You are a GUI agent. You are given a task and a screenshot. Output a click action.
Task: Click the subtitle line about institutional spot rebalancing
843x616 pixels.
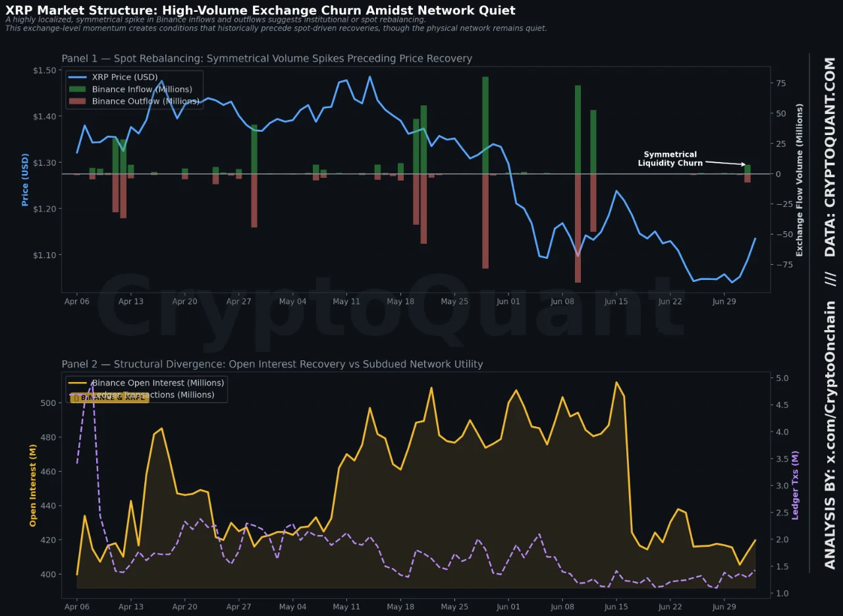[215, 20]
